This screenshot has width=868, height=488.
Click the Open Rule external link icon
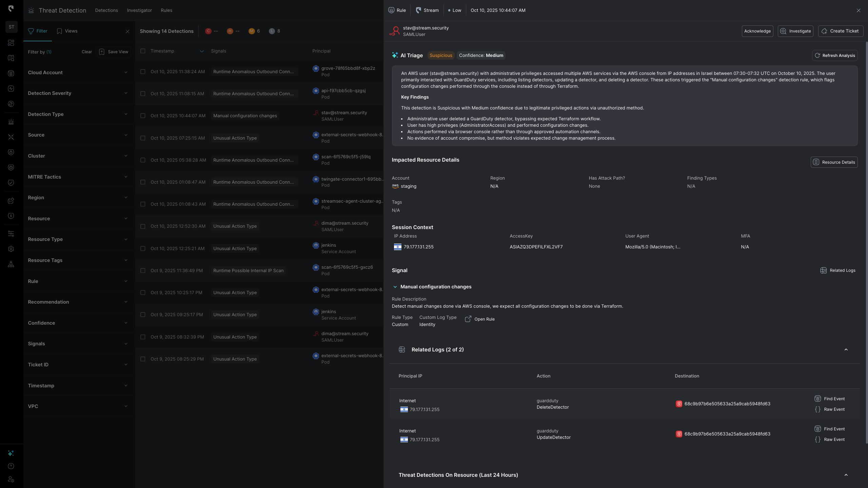tap(468, 319)
